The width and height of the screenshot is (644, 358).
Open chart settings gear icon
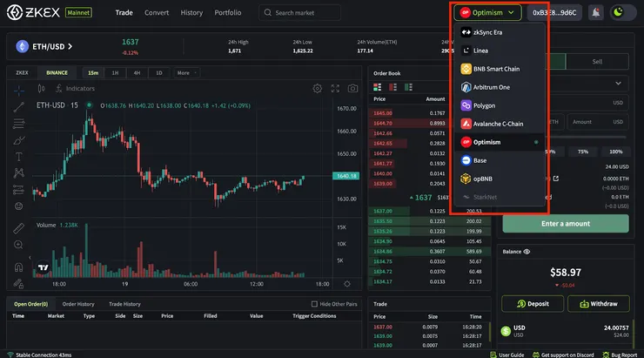tap(317, 88)
